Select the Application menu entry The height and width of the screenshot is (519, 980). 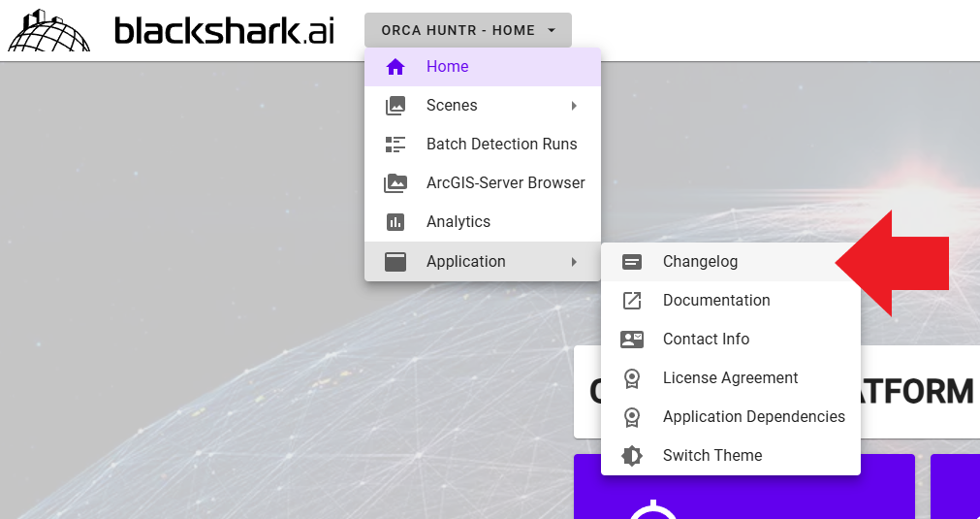tap(483, 261)
